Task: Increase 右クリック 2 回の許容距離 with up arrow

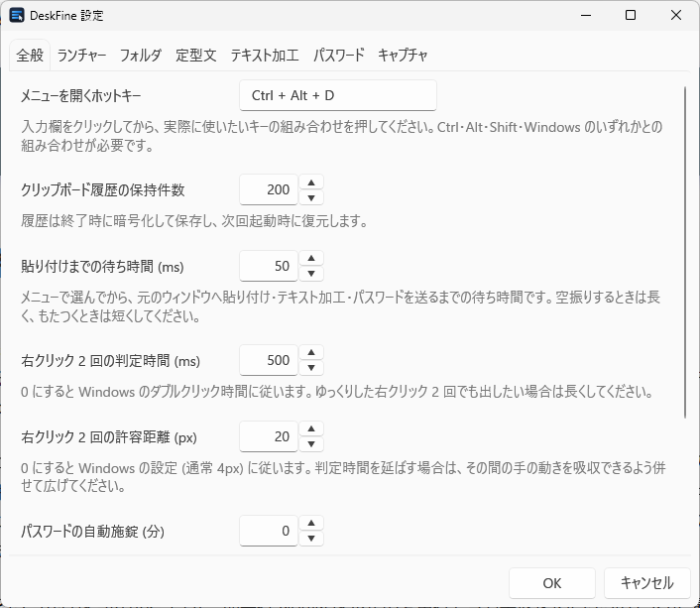Action: pyautogui.click(x=311, y=428)
